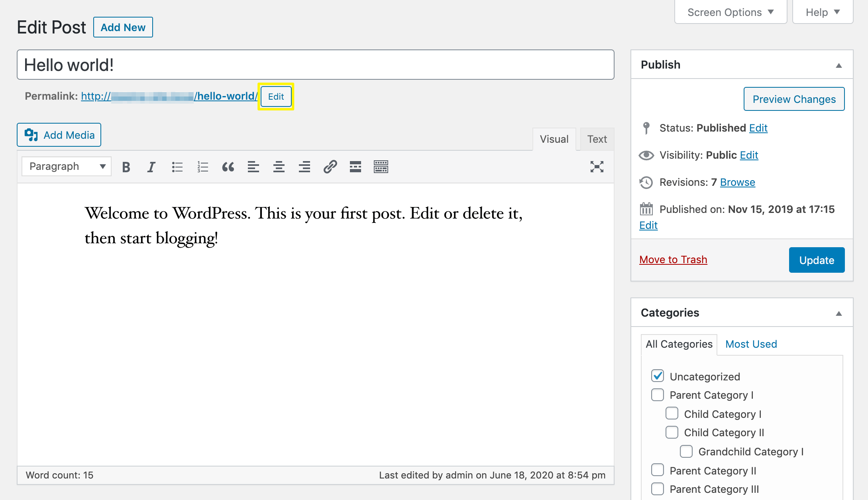Enable Child Category I checkbox

[671, 414]
